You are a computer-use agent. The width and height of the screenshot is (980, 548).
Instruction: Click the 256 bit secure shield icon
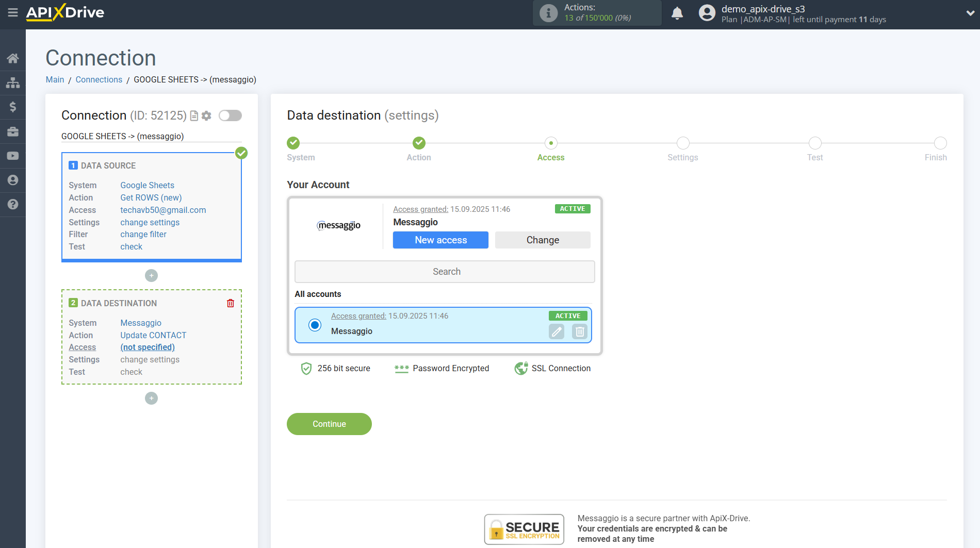pos(306,368)
